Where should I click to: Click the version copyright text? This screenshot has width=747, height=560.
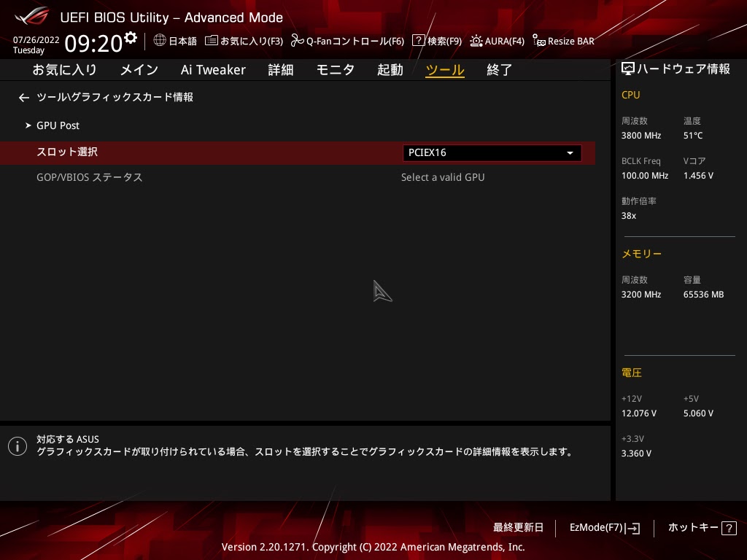(x=373, y=547)
